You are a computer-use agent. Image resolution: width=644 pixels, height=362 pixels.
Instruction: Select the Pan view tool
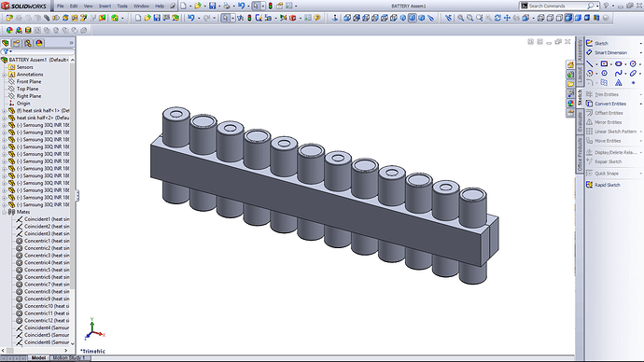(x=507, y=18)
